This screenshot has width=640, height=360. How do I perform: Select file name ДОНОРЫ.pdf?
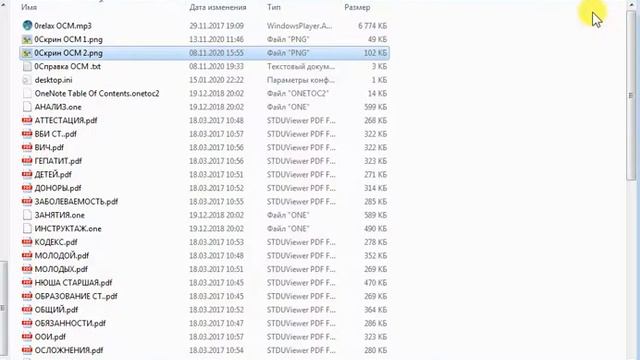pyautogui.click(x=58, y=188)
